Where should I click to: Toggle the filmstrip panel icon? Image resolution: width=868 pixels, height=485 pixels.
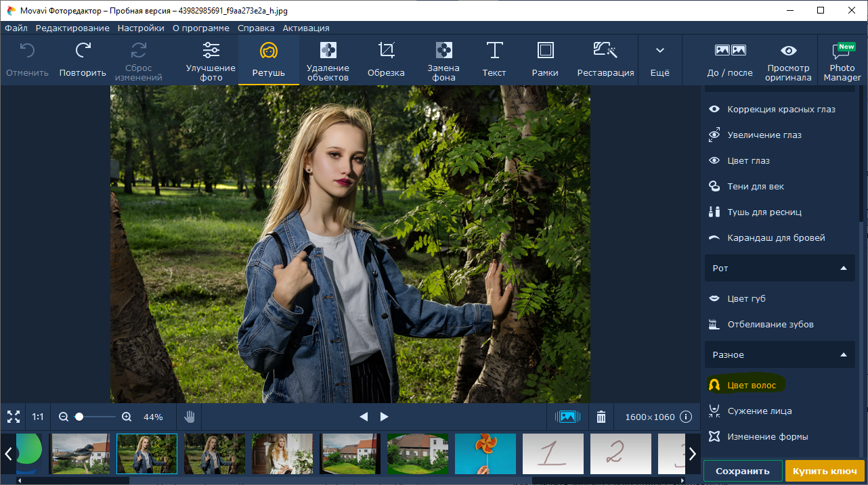567,417
